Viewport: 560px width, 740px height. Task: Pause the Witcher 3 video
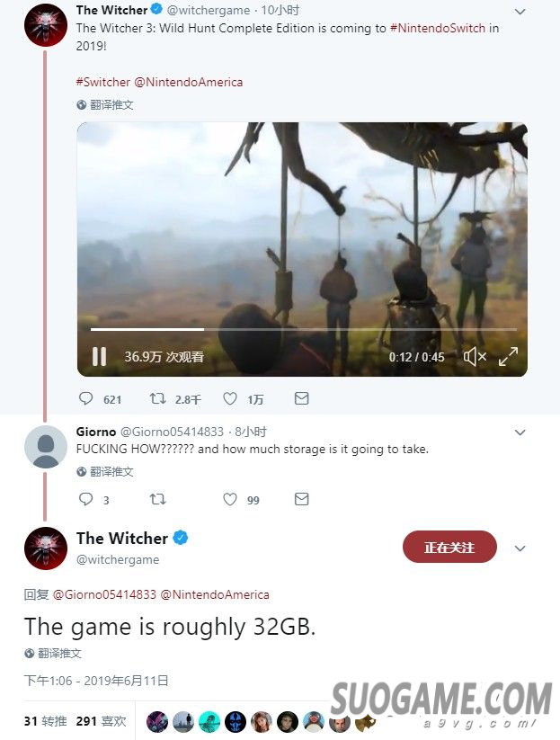tap(99, 356)
